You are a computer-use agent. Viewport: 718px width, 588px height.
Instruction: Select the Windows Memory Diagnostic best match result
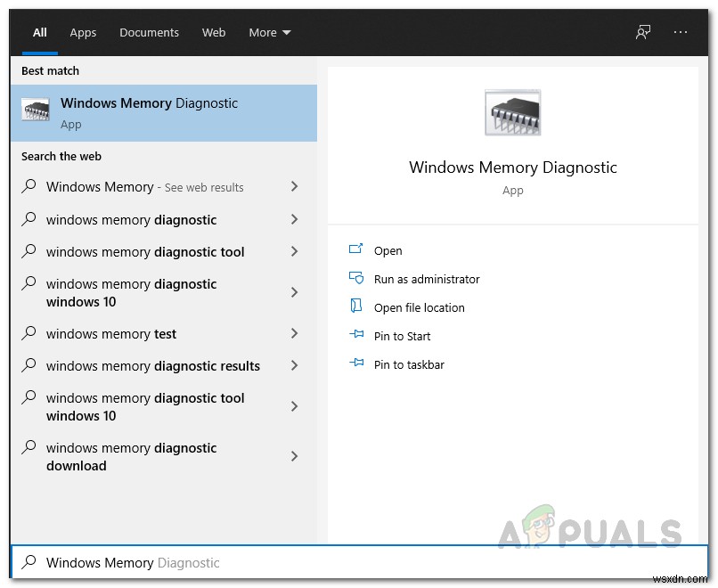pos(149,112)
